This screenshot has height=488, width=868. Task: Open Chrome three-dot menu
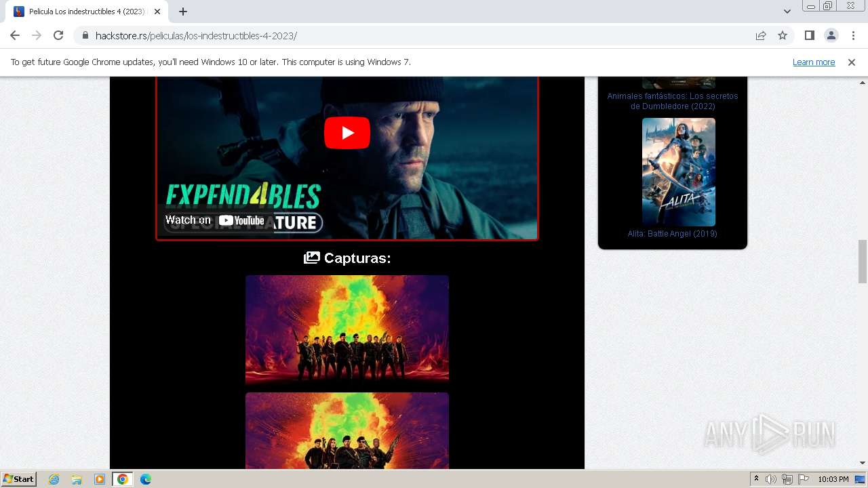[x=853, y=35]
